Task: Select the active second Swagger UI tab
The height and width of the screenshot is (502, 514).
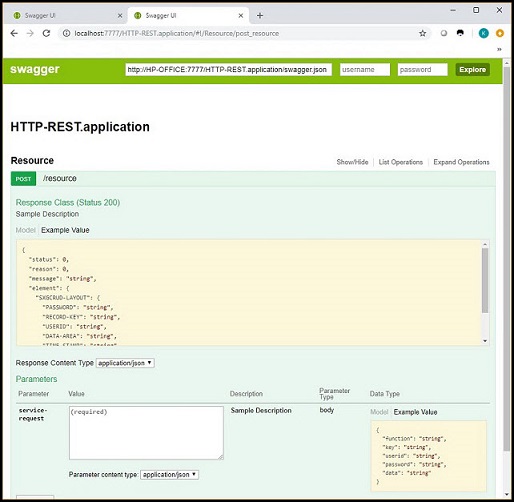Action: click(188, 16)
